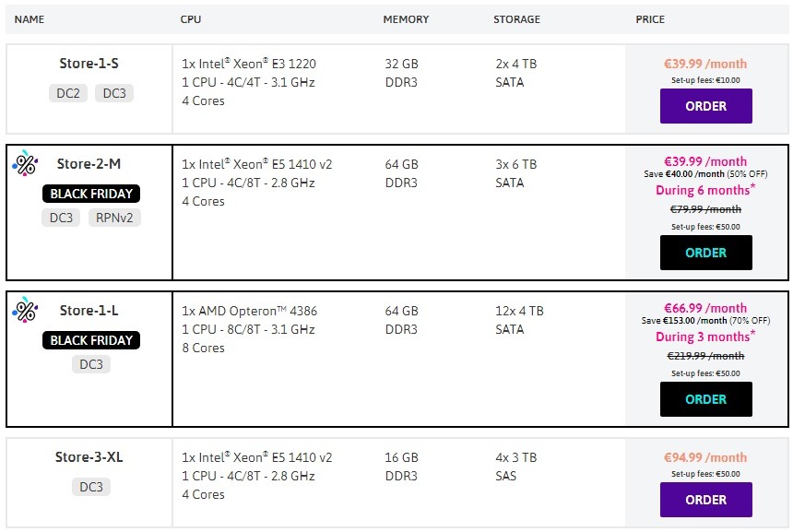Click the percent promo icon beside Store-1-L
793x532 pixels.
click(x=25, y=310)
